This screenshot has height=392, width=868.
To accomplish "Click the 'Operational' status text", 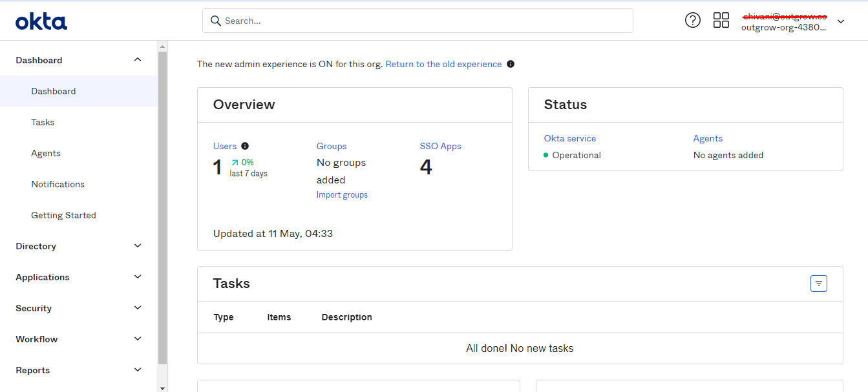I will pos(577,155).
